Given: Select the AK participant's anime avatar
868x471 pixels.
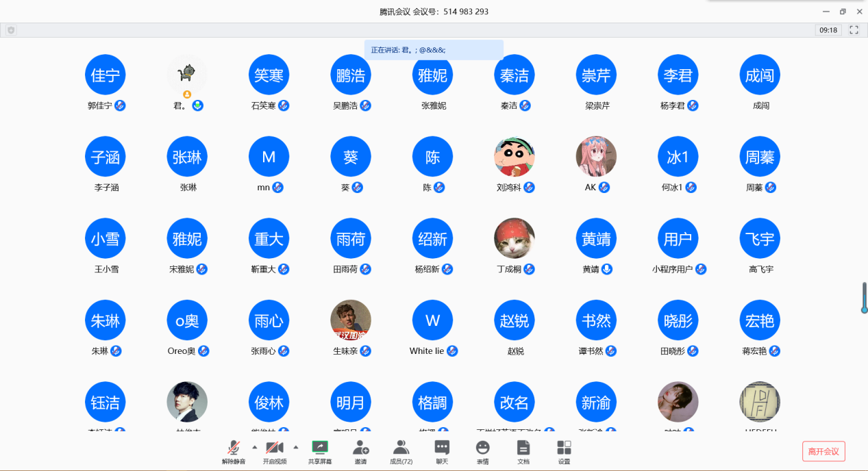Looking at the screenshot, I should [x=595, y=157].
